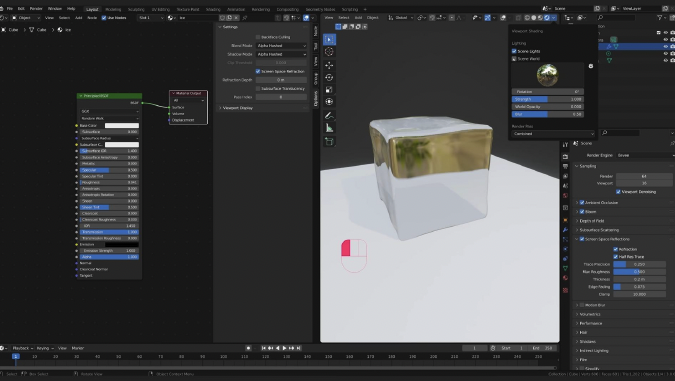Click the Refraction Depth field
The image size is (675, 381).
point(281,80)
